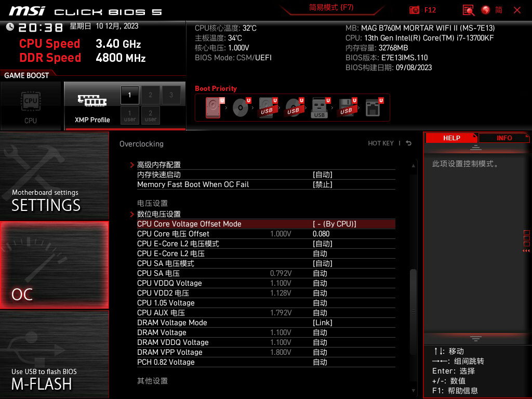Click the 电压设置 section heading

coord(152,203)
